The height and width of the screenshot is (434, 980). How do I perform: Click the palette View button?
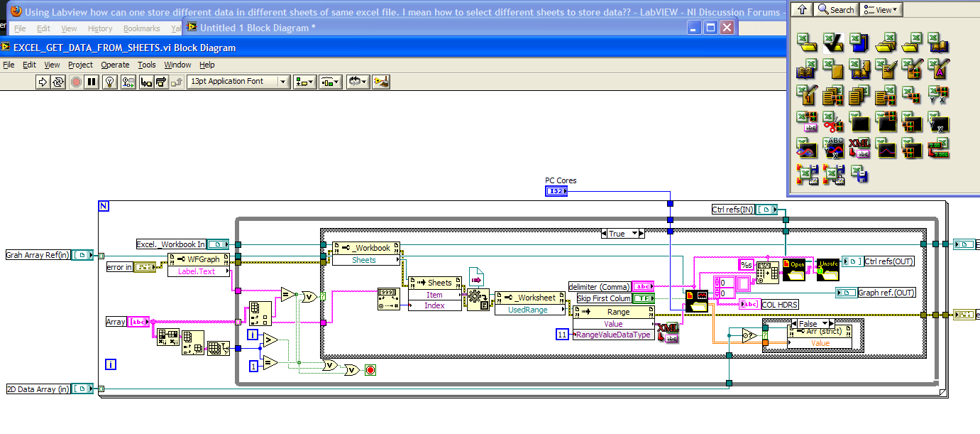[x=881, y=10]
